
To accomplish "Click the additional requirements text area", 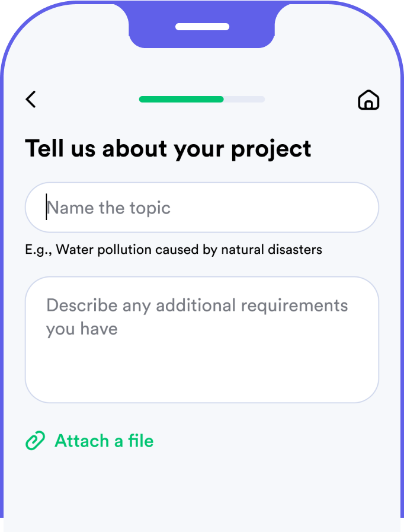I will [x=201, y=356].
